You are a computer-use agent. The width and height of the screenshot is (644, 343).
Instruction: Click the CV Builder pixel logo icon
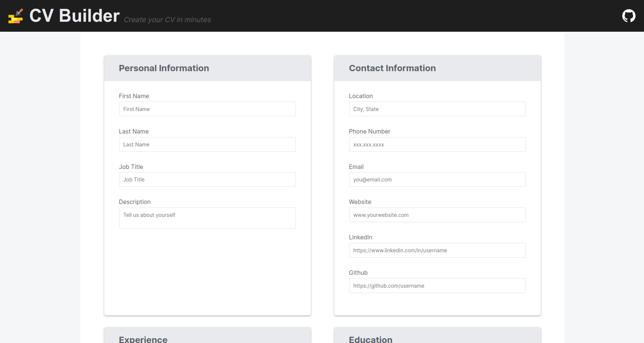click(x=15, y=16)
